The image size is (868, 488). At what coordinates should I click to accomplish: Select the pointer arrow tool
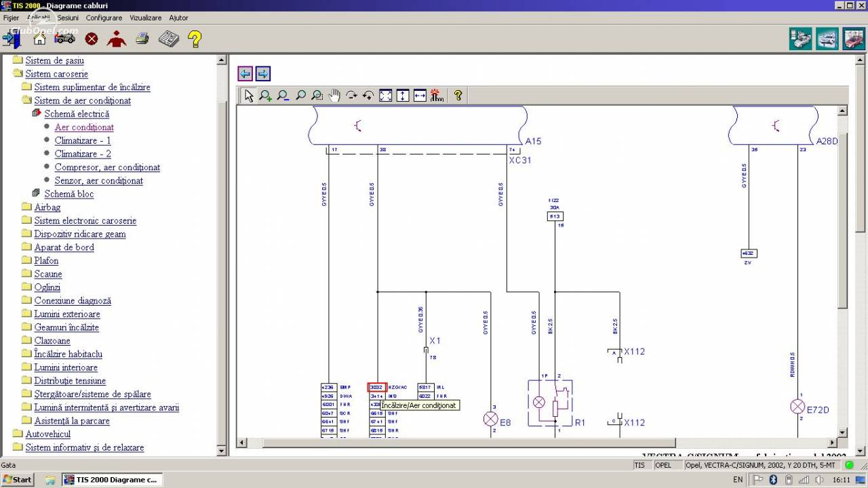(x=249, y=96)
